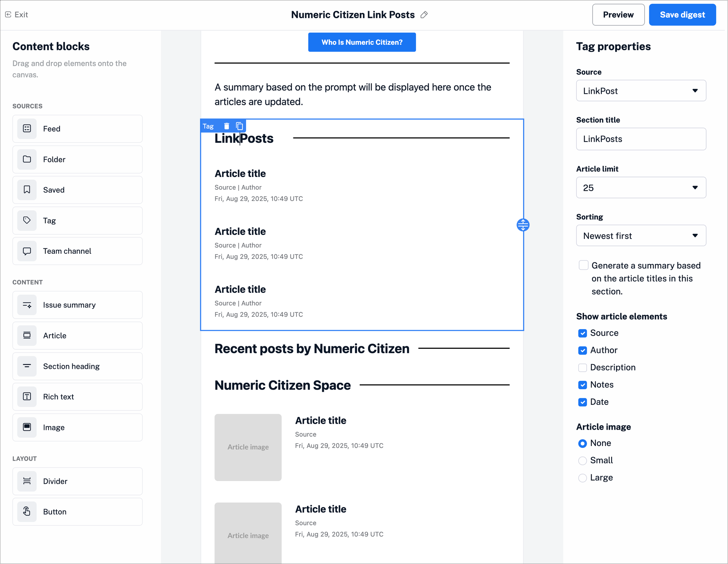
Task: Click the Save digest button
Action: (682, 15)
